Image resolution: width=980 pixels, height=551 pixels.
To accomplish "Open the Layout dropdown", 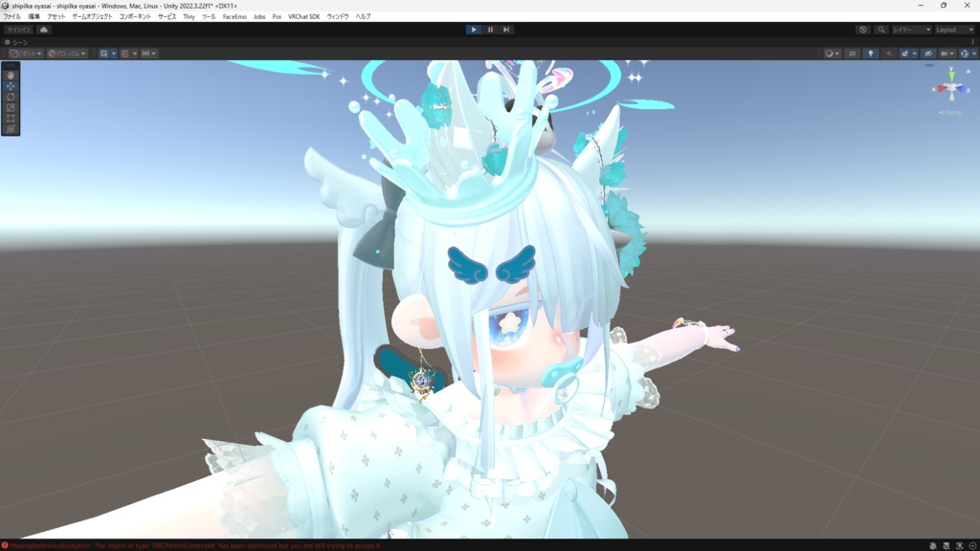I will pos(954,29).
